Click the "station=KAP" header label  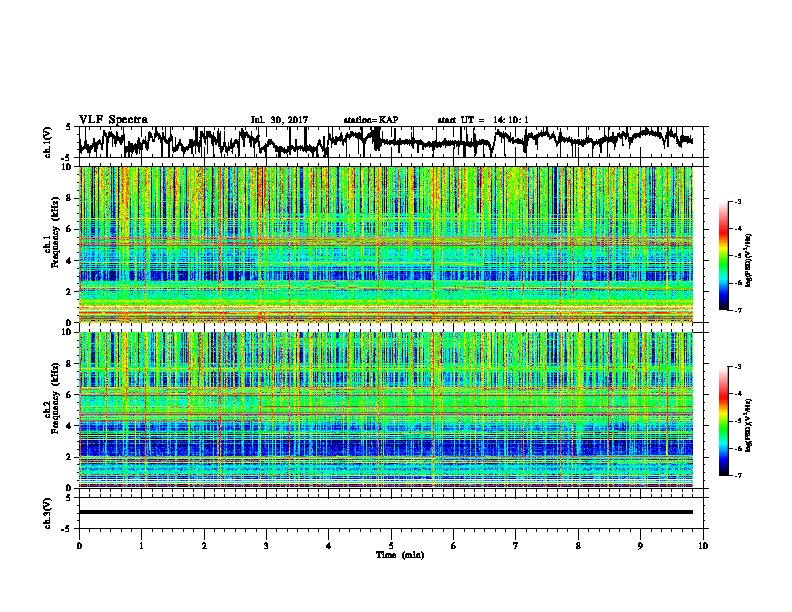click(x=370, y=120)
